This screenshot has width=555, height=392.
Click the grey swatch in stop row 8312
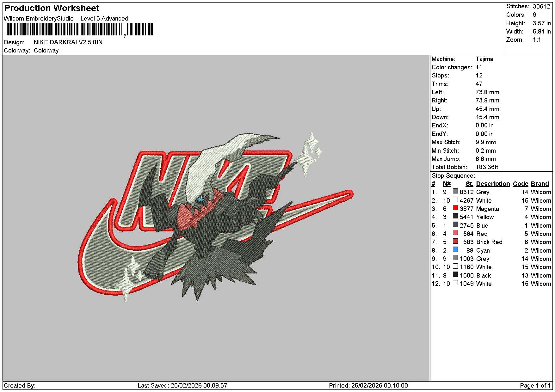point(455,191)
